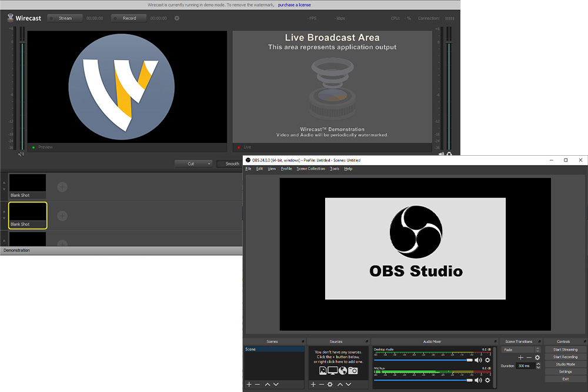The image size is (588, 392).
Task: Open the OBS Tools menu
Action: click(x=335, y=169)
